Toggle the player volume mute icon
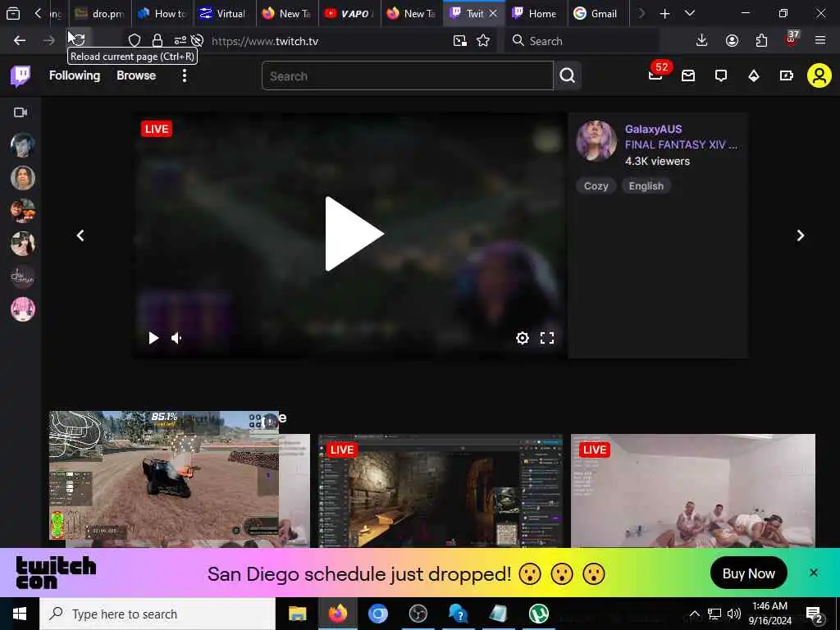840x630 pixels. [177, 338]
